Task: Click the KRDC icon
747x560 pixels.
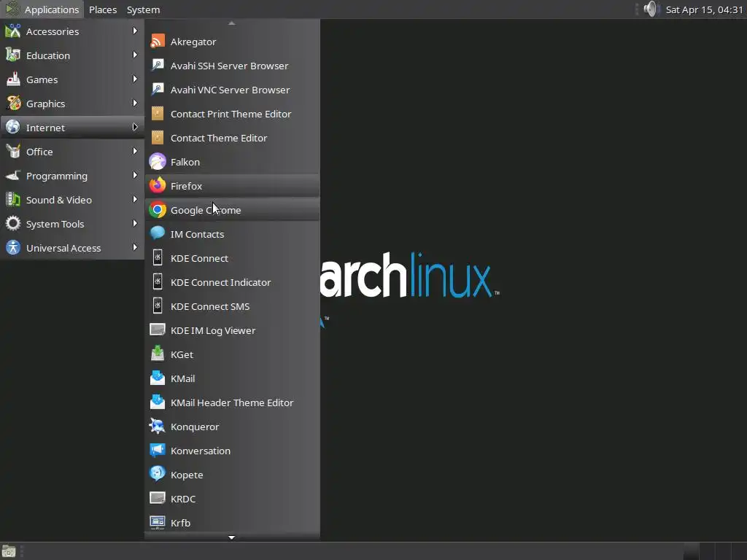Action: pyautogui.click(x=158, y=499)
